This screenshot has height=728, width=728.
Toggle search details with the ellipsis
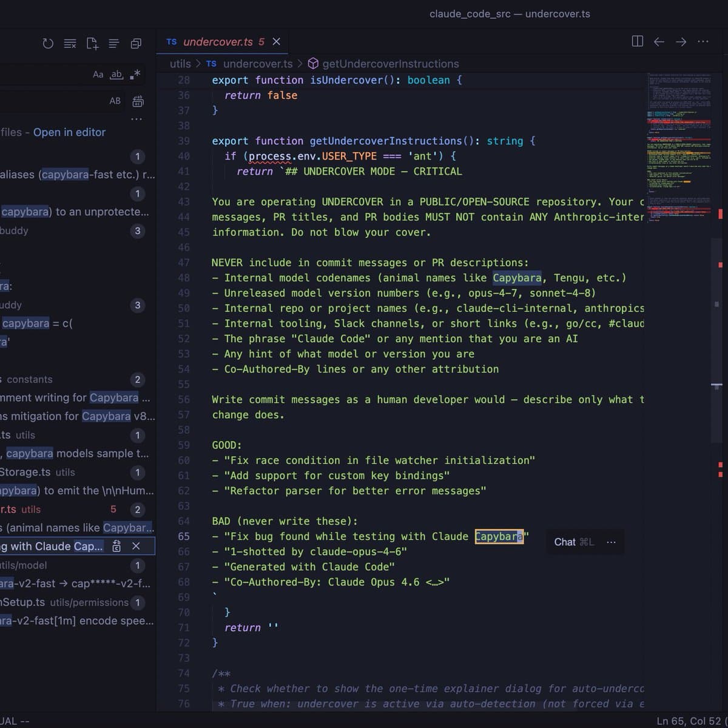[136, 119]
